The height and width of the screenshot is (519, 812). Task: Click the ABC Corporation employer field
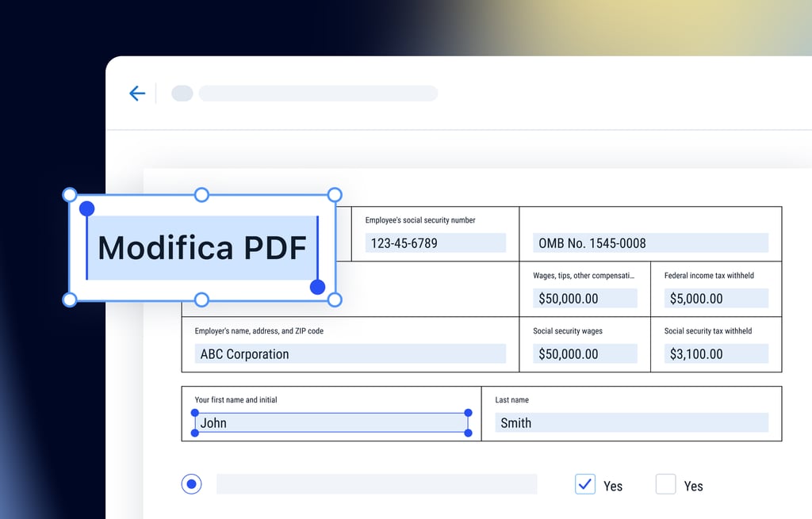(350, 354)
